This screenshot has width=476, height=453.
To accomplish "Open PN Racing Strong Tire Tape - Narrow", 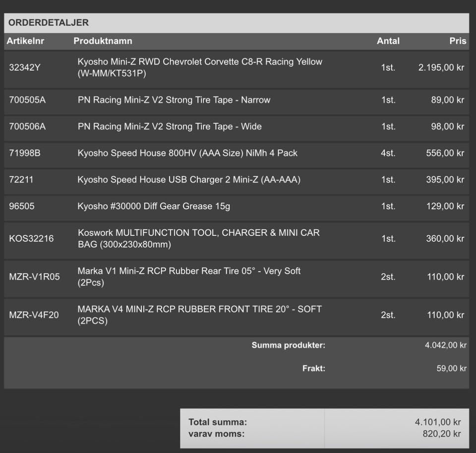I will pyautogui.click(x=174, y=100).
